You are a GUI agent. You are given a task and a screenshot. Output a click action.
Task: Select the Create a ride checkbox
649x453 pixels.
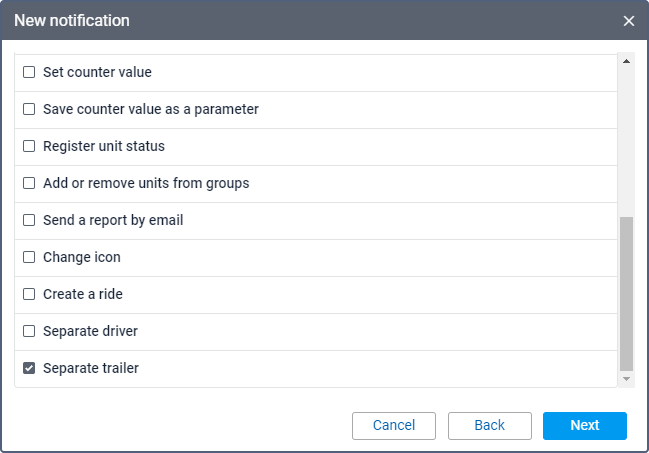(x=29, y=294)
